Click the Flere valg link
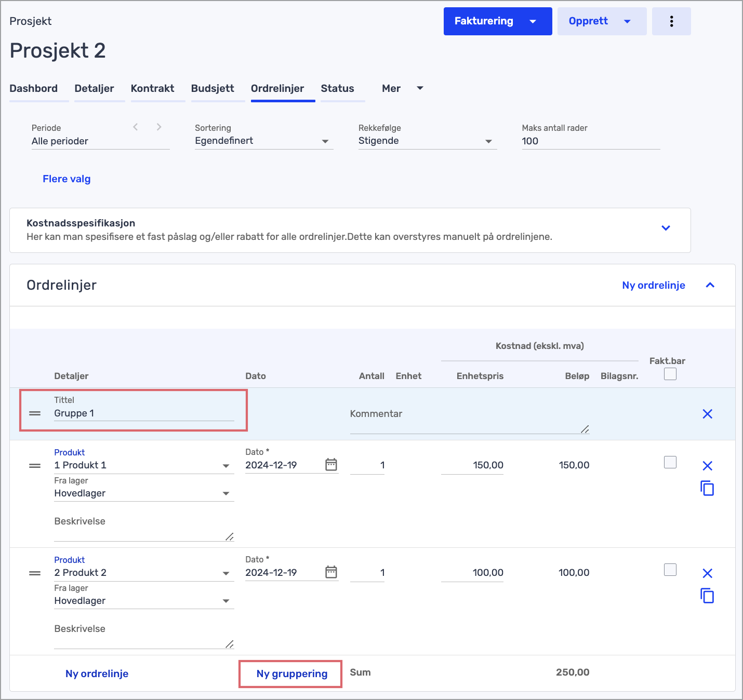 click(67, 179)
